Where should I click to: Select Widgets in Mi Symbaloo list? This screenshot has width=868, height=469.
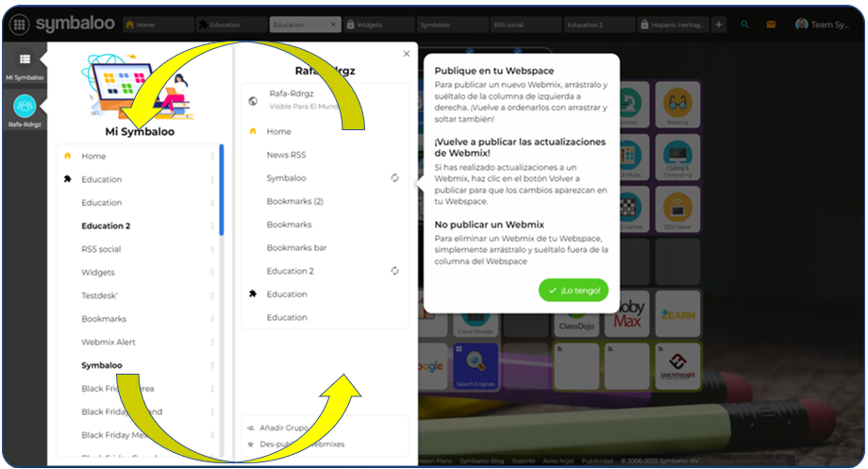[x=98, y=273]
